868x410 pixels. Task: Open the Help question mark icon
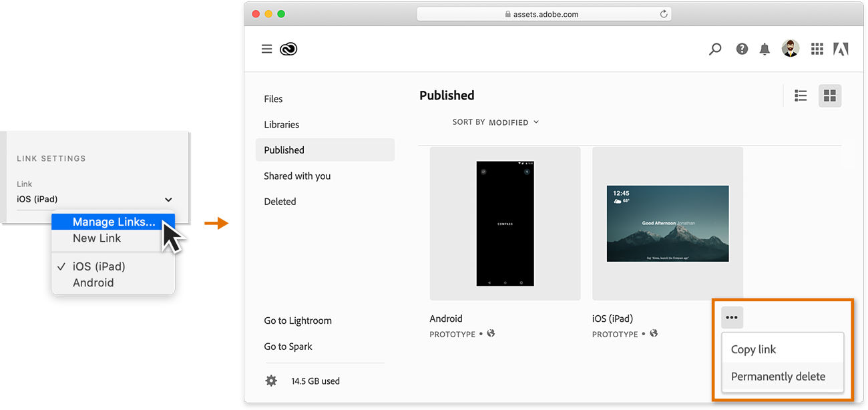(742, 49)
